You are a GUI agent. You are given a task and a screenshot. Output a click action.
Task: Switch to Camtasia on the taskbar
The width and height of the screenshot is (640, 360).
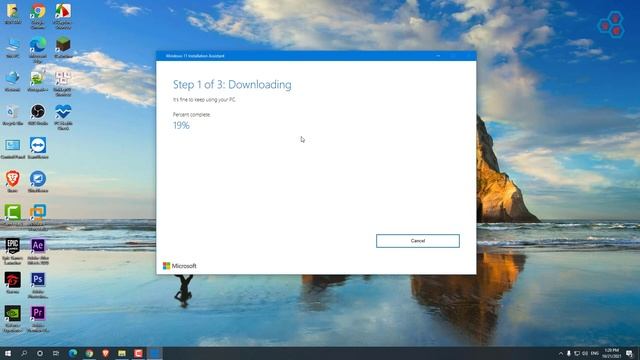tap(138, 353)
